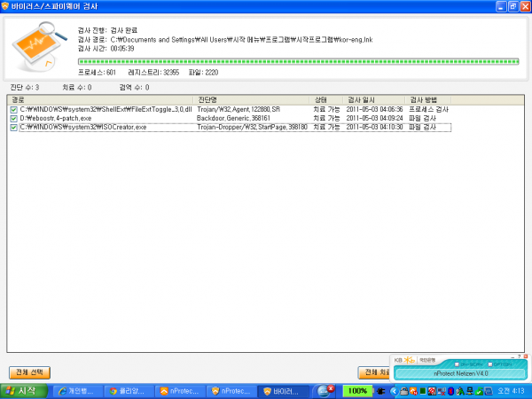Screen dimensions: 532x399
Task: Toggle the ON-SCAN checkbox in nProtect popup
Action: point(457,364)
